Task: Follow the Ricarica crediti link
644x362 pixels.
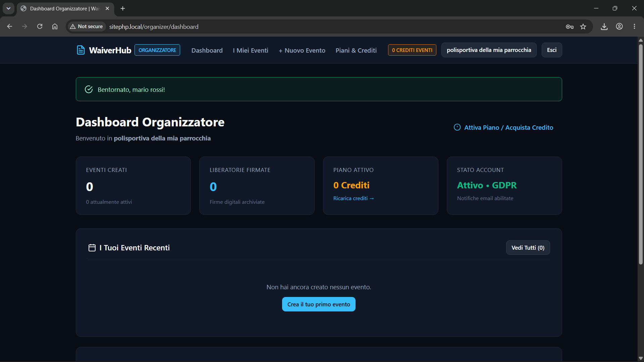Action: click(354, 198)
